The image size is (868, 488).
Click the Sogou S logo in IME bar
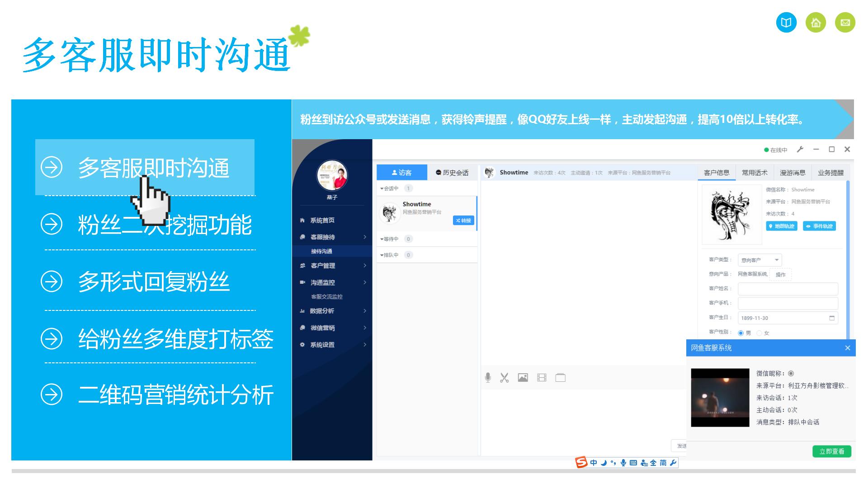(581, 462)
